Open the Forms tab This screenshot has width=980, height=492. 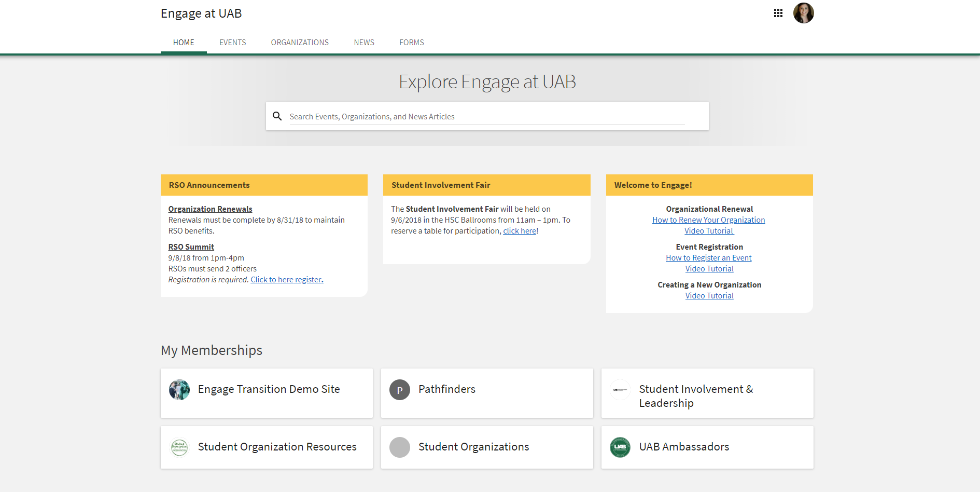click(x=412, y=43)
